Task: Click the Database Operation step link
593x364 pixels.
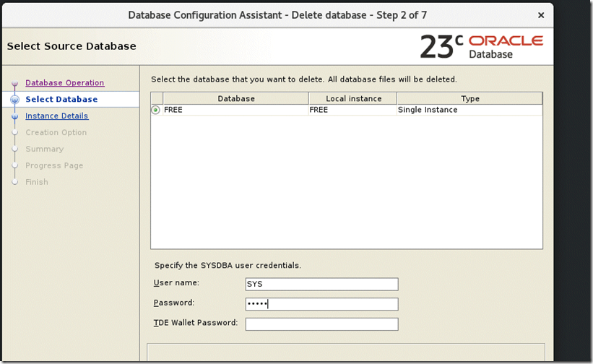Action: [64, 83]
